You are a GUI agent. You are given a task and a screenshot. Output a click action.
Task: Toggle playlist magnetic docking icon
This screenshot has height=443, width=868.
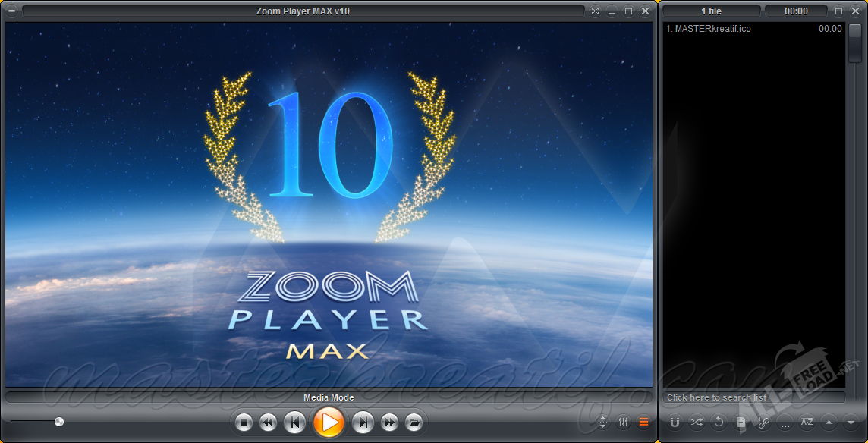(675, 422)
